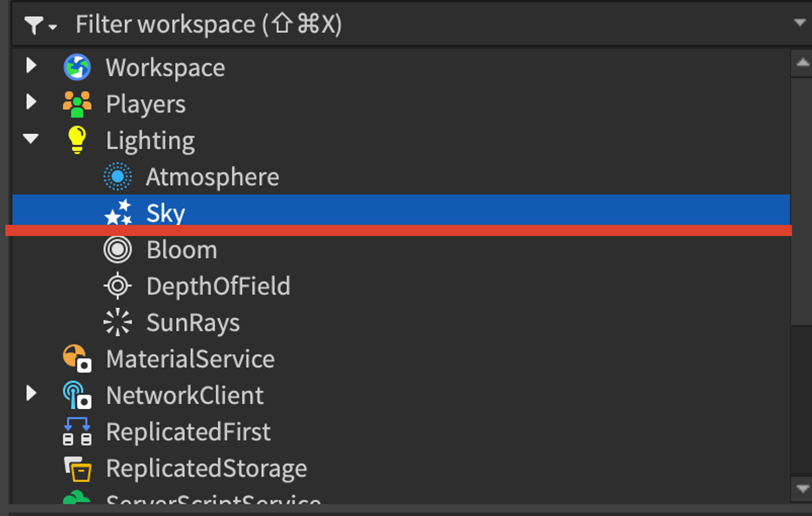Viewport: 812px width, 516px height.
Task: Click the scrollbar up arrow
Action: [x=802, y=63]
